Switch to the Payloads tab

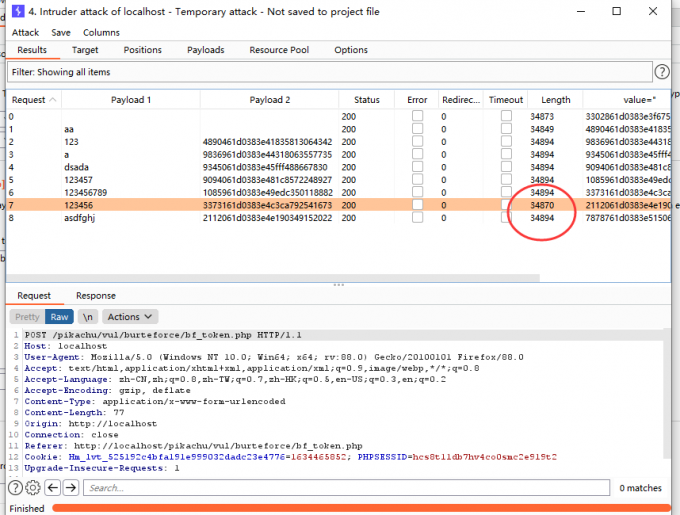pos(206,50)
